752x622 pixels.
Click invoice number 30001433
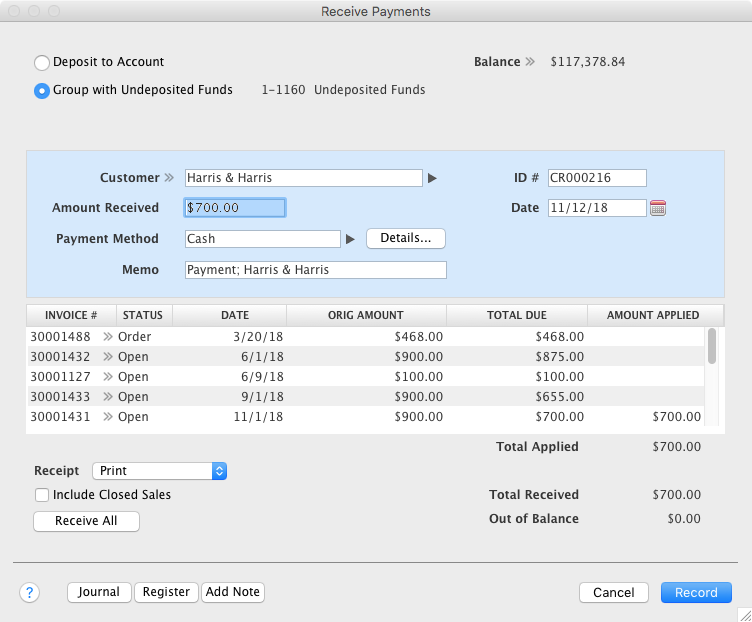(x=60, y=397)
